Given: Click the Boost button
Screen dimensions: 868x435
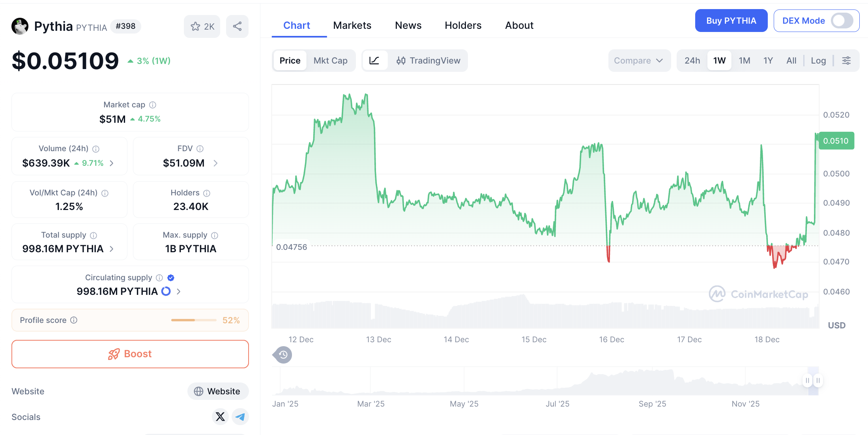Looking at the screenshot, I should pos(130,354).
